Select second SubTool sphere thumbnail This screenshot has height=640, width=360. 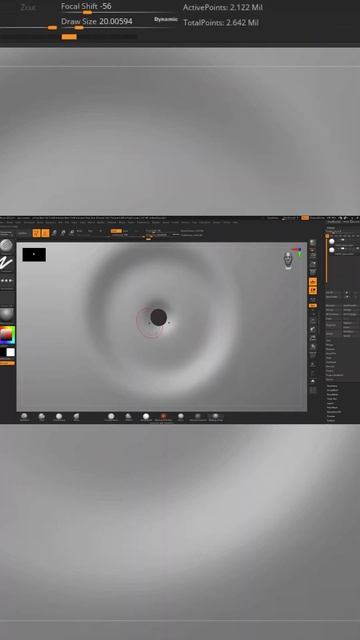tap(332, 250)
